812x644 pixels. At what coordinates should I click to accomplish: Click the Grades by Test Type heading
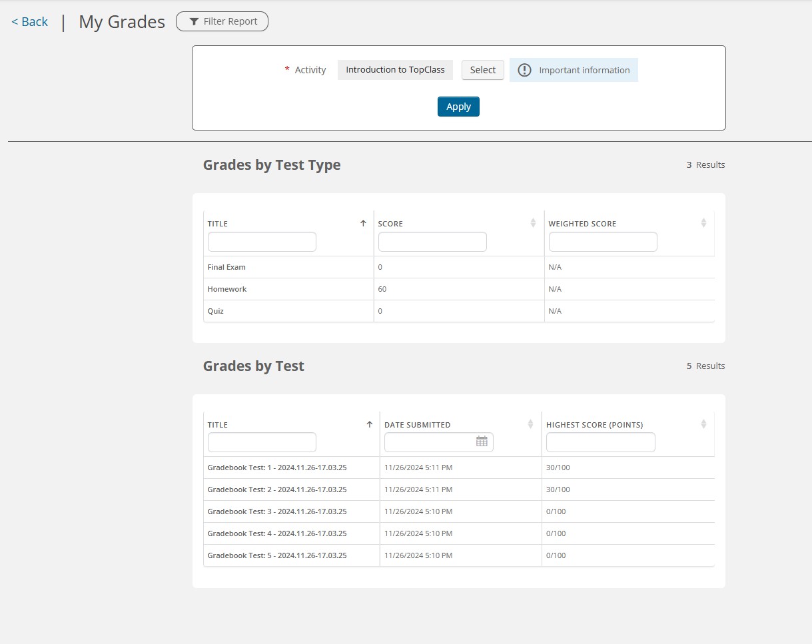tap(272, 165)
